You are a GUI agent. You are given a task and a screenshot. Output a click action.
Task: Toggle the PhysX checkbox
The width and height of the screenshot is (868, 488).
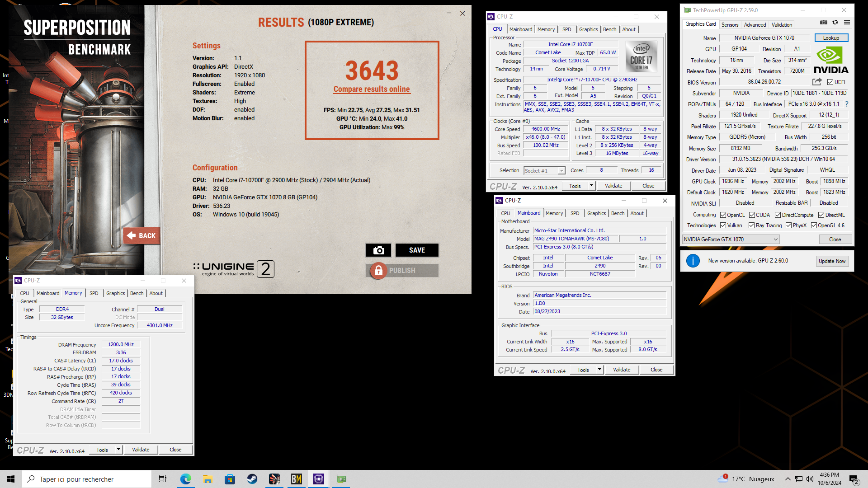tap(788, 225)
